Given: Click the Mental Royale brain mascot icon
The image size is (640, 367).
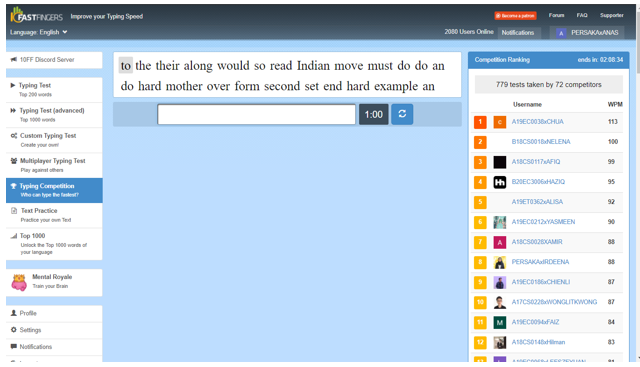Looking at the screenshot, I should tap(19, 282).
